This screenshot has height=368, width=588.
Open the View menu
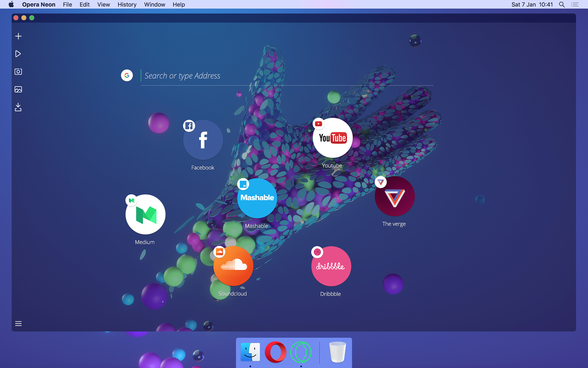click(x=104, y=5)
